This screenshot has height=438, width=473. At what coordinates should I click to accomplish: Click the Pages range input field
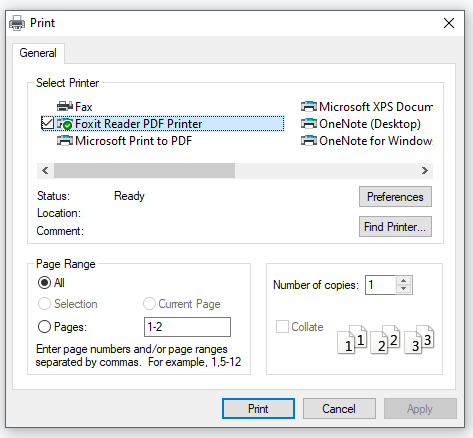click(x=187, y=327)
